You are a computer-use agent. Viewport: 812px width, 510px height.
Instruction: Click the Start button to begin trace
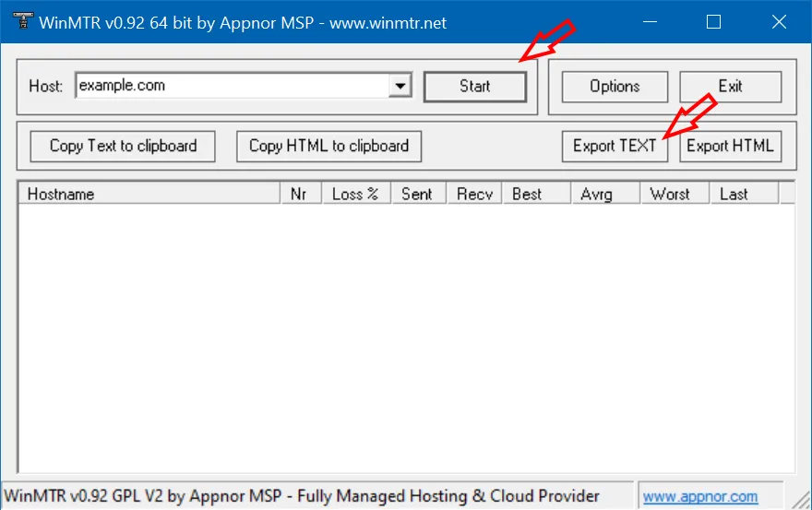475,87
